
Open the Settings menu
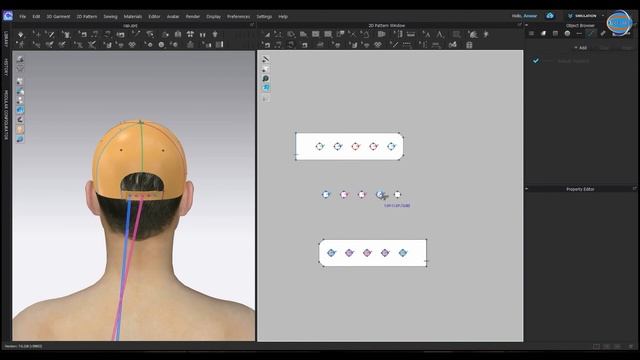(x=264, y=16)
